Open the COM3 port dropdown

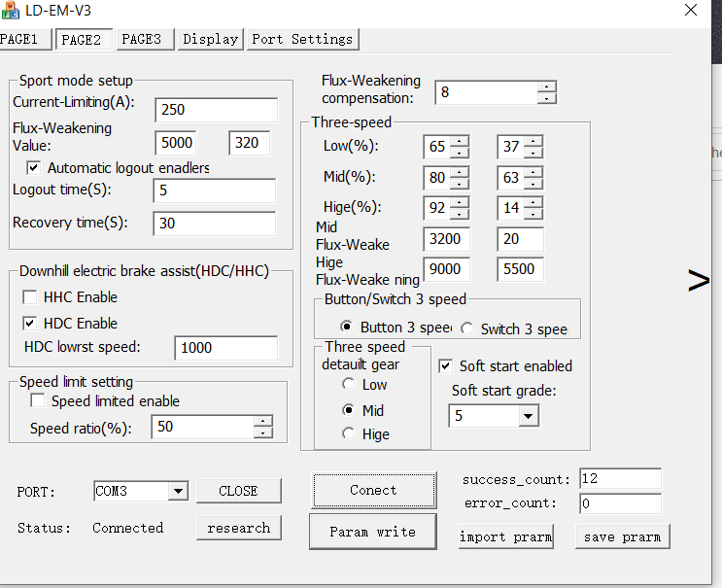coord(177,492)
